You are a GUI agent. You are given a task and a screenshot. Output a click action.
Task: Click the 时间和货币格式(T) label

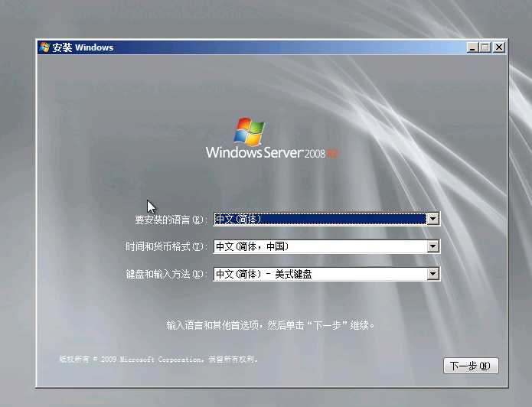click(166, 246)
